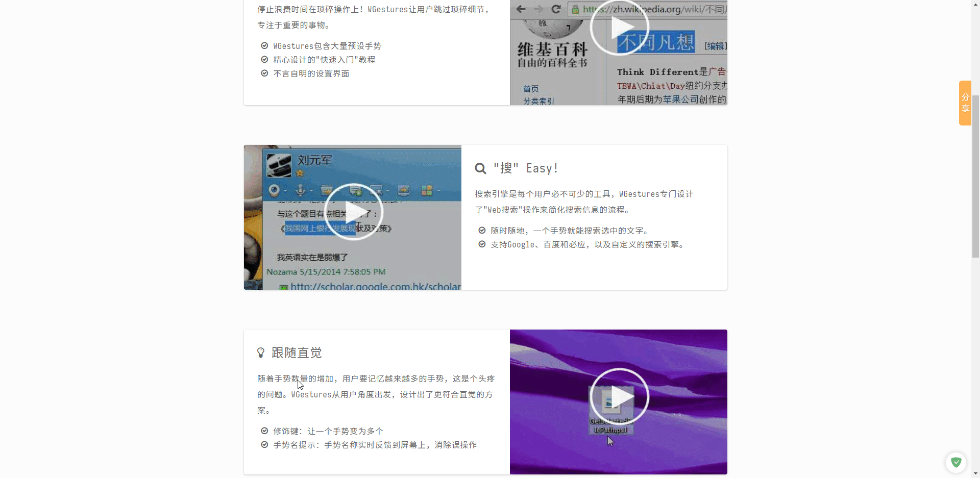The image size is (980, 478).
Task: Play the Wikipedia demo video
Action: [x=619, y=27]
